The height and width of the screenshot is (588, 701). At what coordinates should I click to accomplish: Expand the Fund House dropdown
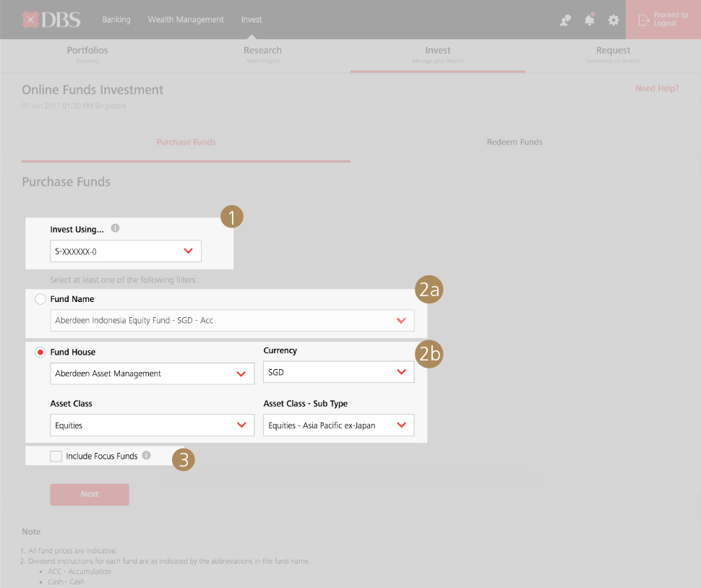(x=152, y=373)
